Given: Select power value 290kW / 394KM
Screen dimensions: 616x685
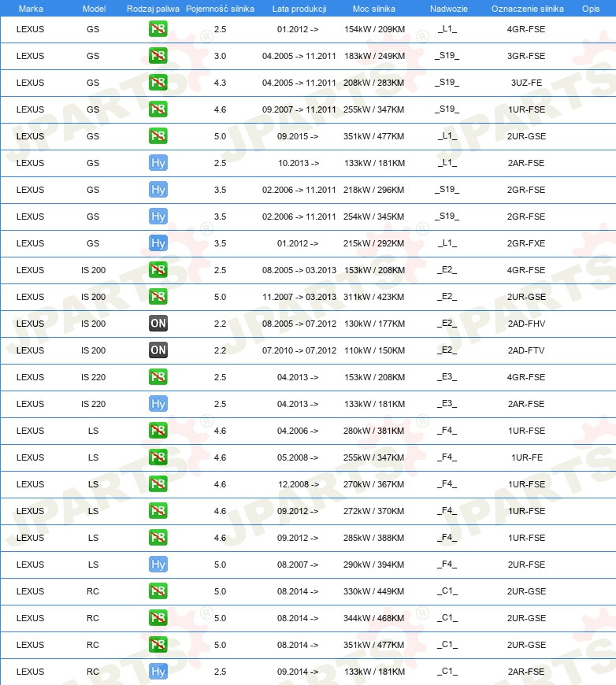Looking at the screenshot, I should click(x=374, y=565).
